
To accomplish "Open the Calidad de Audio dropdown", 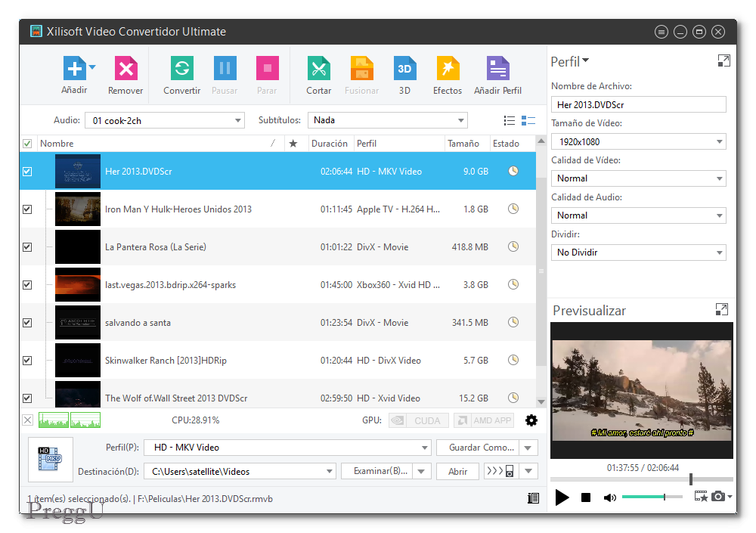I will pyautogui.click(x=638, y=215).
